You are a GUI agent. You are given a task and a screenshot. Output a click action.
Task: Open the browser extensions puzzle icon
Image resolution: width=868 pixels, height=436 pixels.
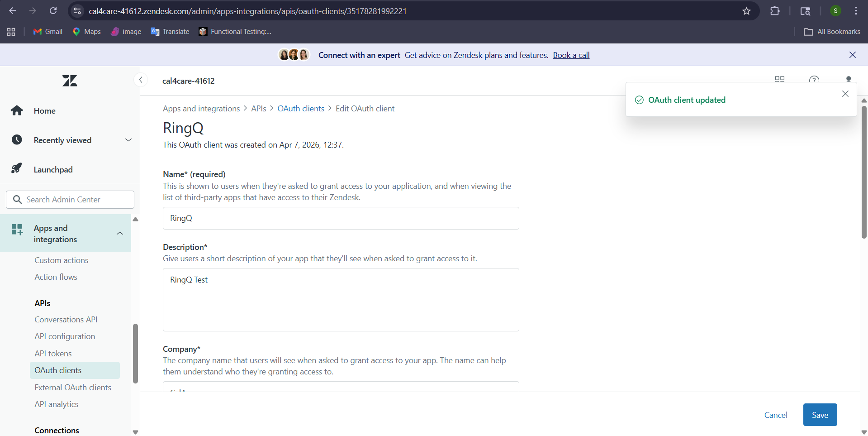775,11
